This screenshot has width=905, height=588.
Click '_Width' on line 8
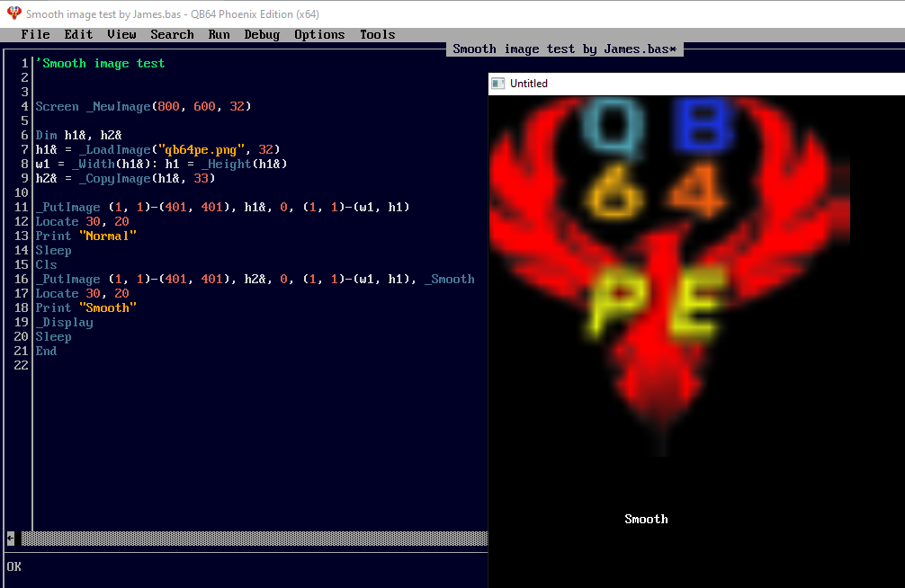pyautogui.click(x=94, y=165)
